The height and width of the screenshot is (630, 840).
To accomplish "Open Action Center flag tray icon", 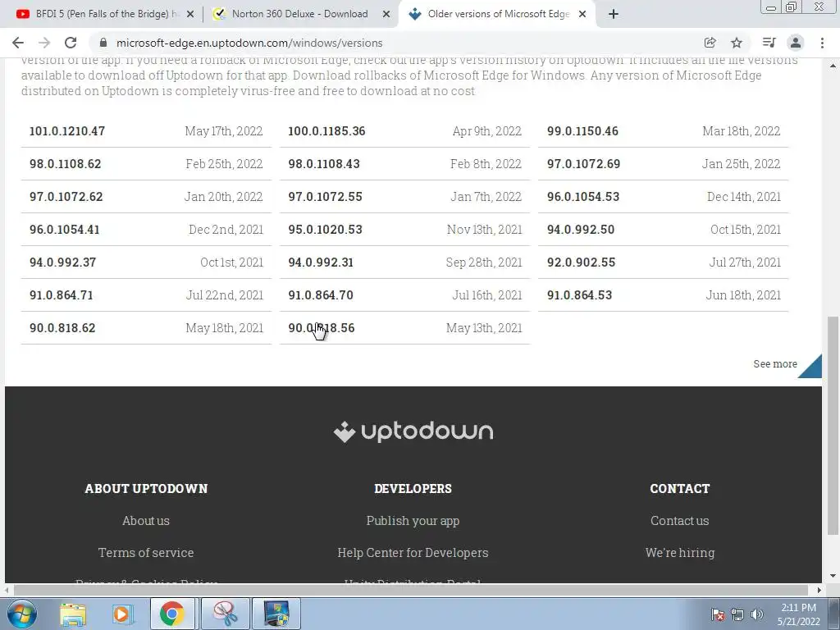I will 718,614.
